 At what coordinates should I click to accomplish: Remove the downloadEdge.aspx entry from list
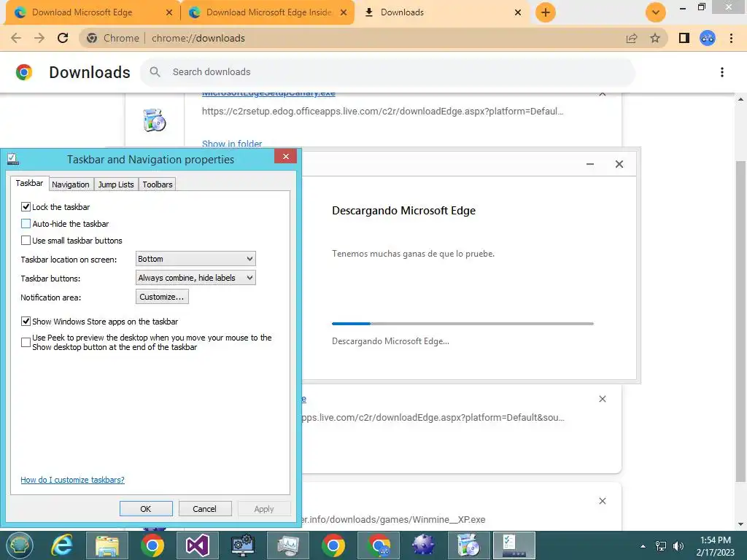tap(602, 399)
